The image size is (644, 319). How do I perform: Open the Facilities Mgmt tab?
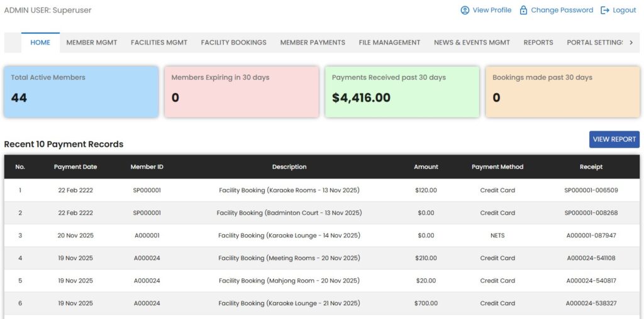point(159,43)
